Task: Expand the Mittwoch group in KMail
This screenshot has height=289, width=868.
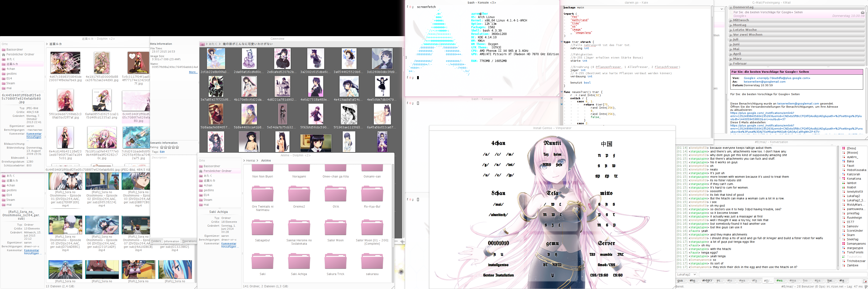Action: pos(731,20)
